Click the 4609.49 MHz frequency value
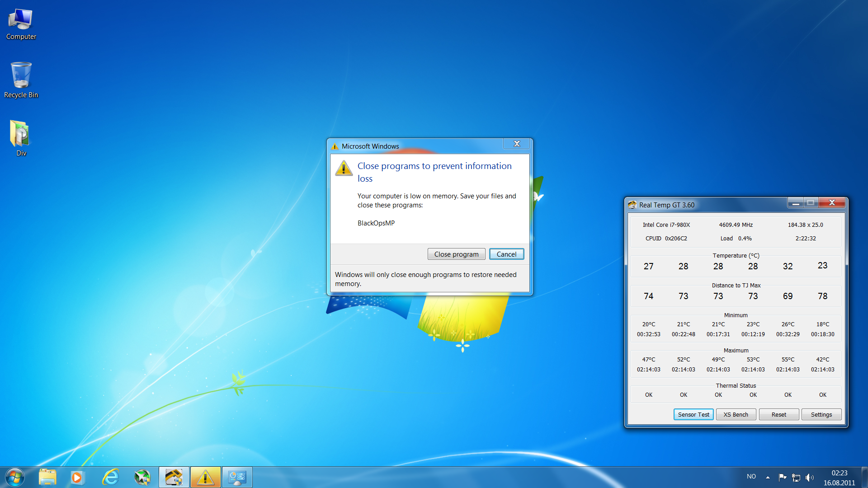 (736, 225)
